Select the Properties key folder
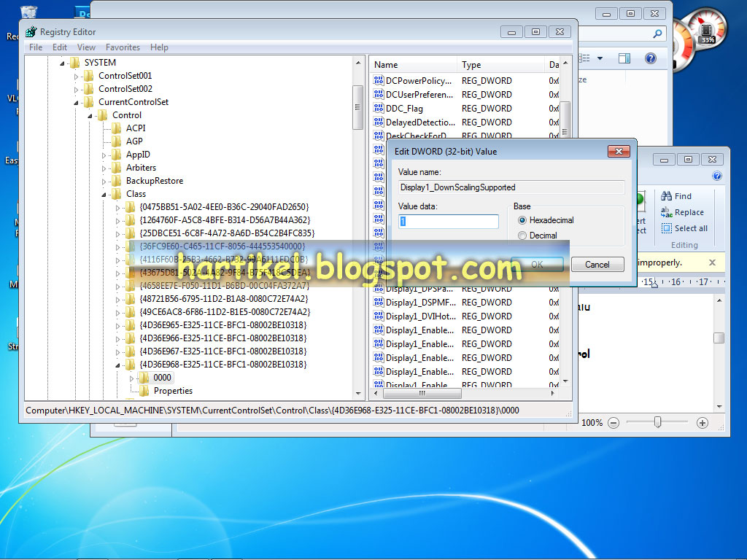The width and height of the screenshot is (747, 560). point(144,391)
